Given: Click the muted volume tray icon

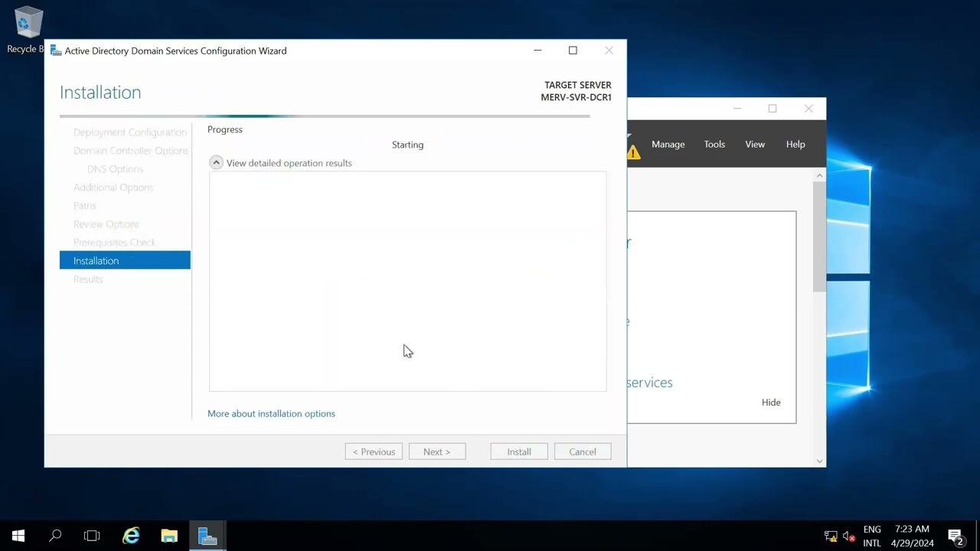Looking at the screenshot, I should tap(848, 536).
